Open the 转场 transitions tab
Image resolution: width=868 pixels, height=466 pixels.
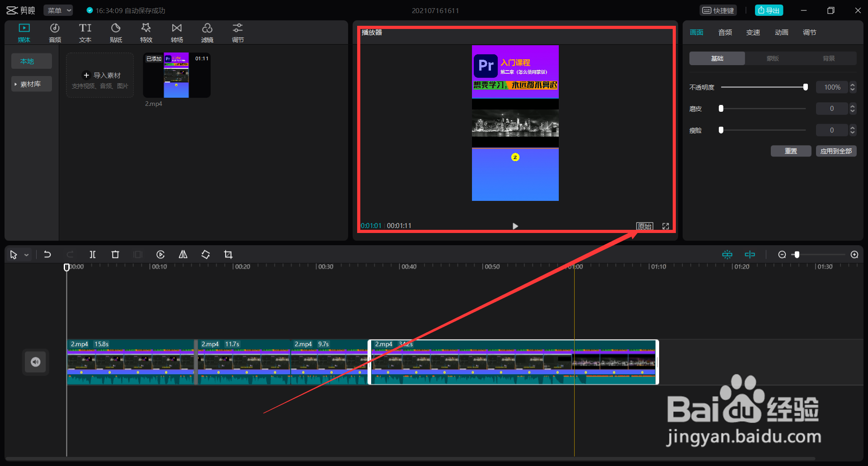click(177, 33)
